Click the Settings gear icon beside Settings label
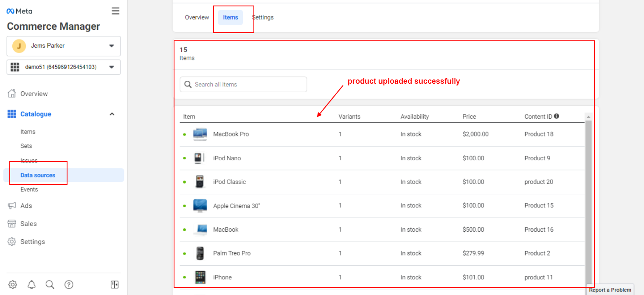Image resolution: width=644 pixels, height=295 pixels. coord(12,241)
